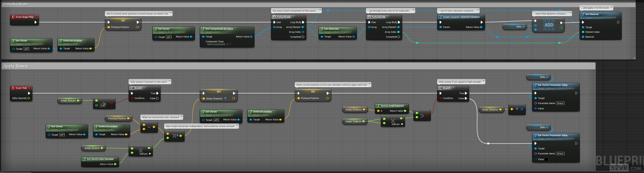Image resolution: width=644 pixels, height=173 pixels.
Task: Click the black Value color swatch
Action: 547,159
